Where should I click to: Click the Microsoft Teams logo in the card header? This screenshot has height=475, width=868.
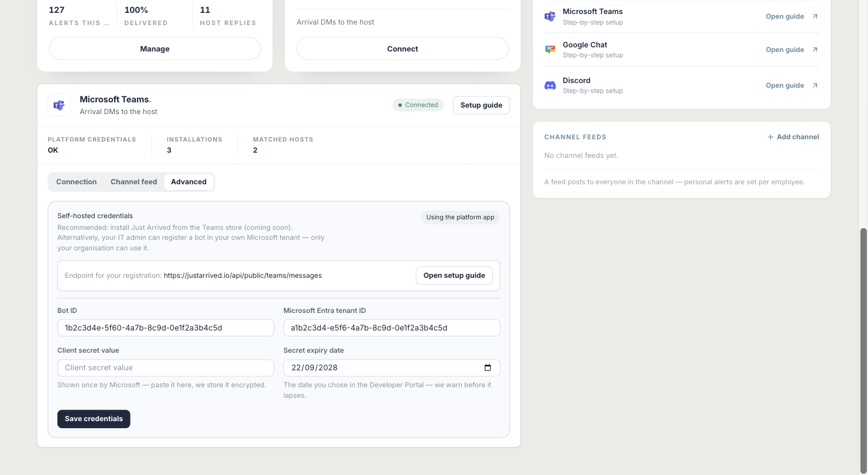coord(59,105)
